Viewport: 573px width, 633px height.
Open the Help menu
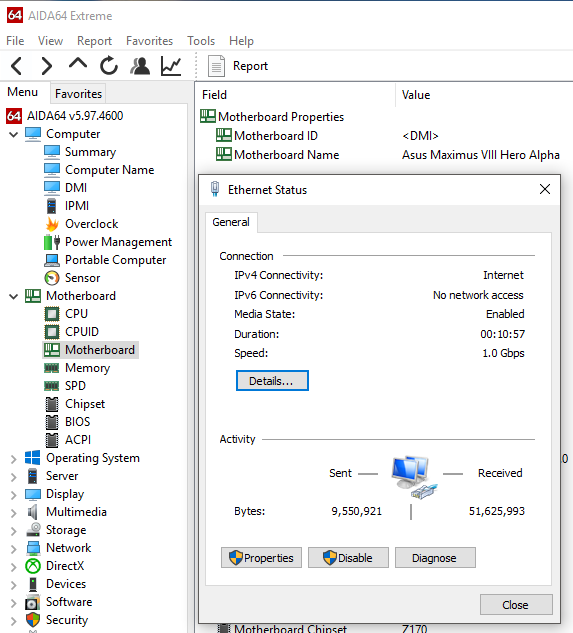click(241, 41)
